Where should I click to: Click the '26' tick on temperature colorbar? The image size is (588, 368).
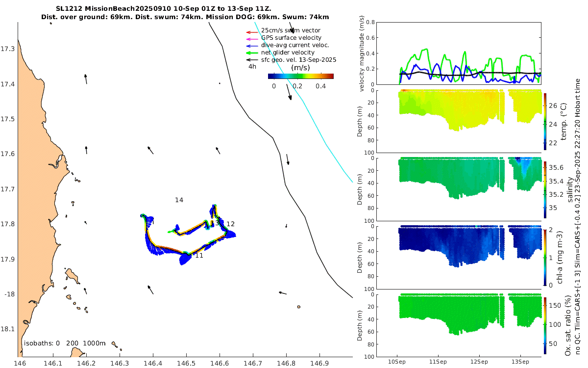click(x=553, y=105)
